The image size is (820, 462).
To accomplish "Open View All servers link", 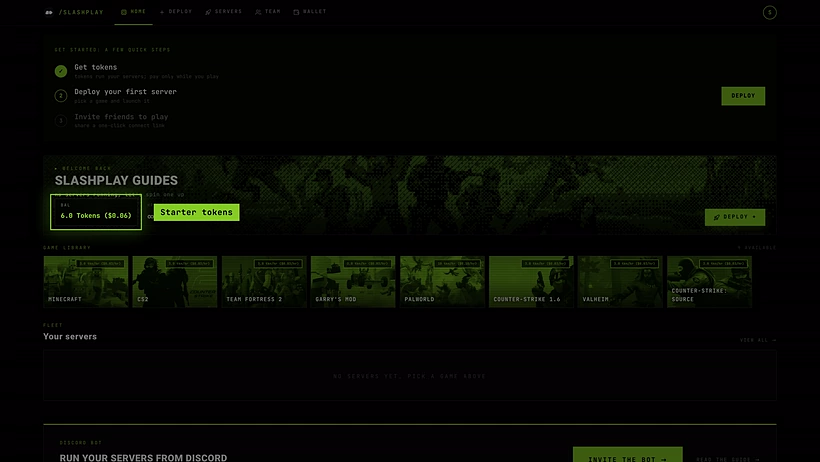I will [x=758, y=340].
